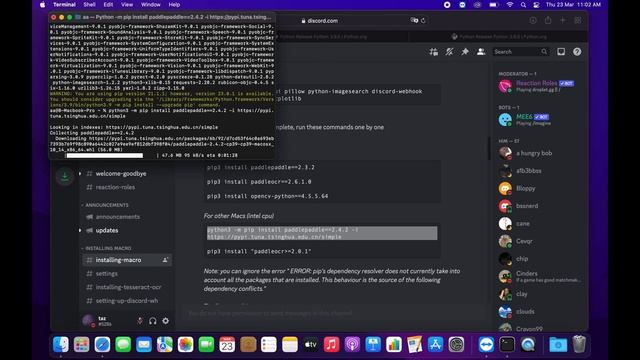Image resolution: width=640 pixels, height=360 pixels.
Task: Mute microphone in Discord user panel
Action: point(140,321)
